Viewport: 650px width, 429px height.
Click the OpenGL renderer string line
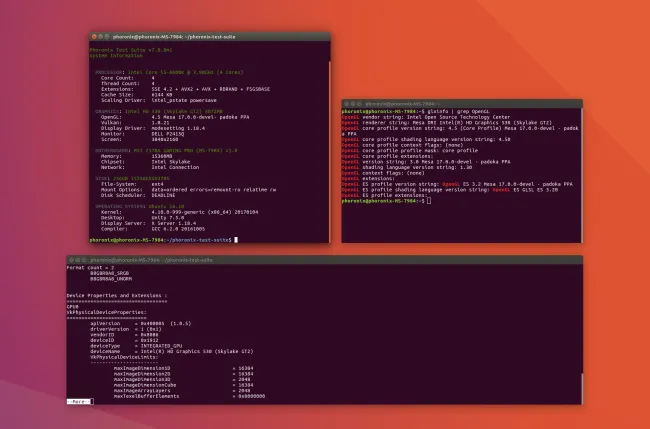(x=447, y=123)
